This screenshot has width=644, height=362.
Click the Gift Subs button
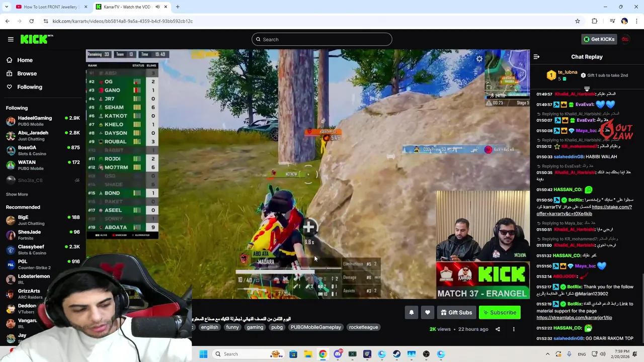click(456, 313)
